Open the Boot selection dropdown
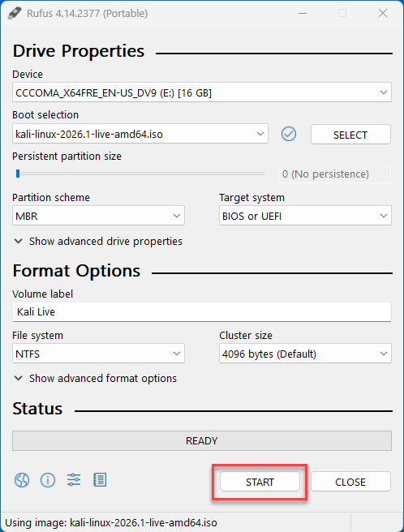This screenshot has height=532, width=404. click(x=140, y=134)
